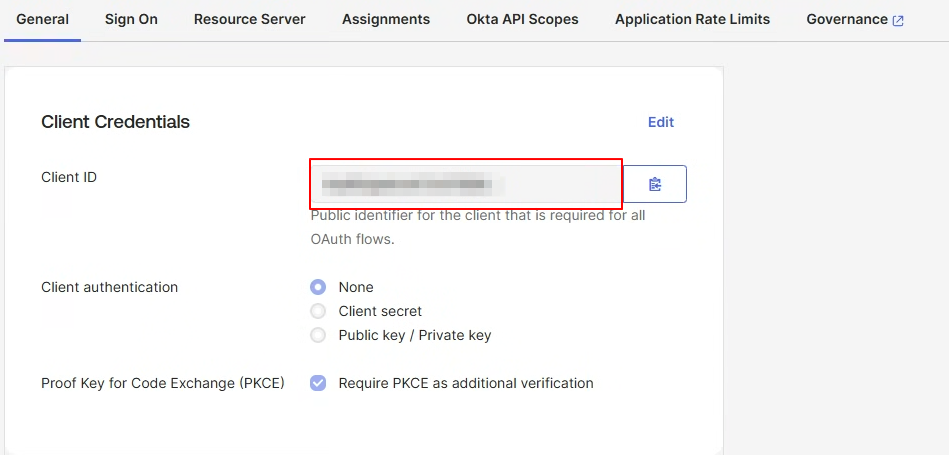Open the Governance external link icon
949x455 pixels.
click(899, 21)
